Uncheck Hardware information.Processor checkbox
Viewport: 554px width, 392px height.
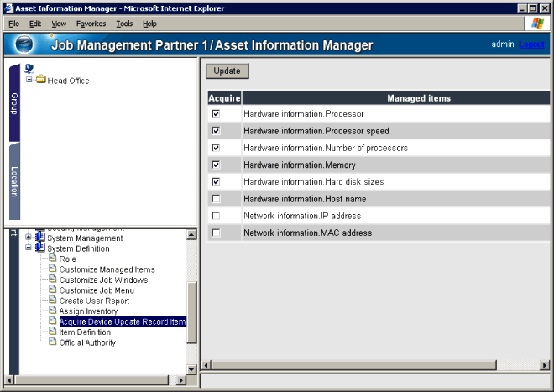(x=216, y=113)
